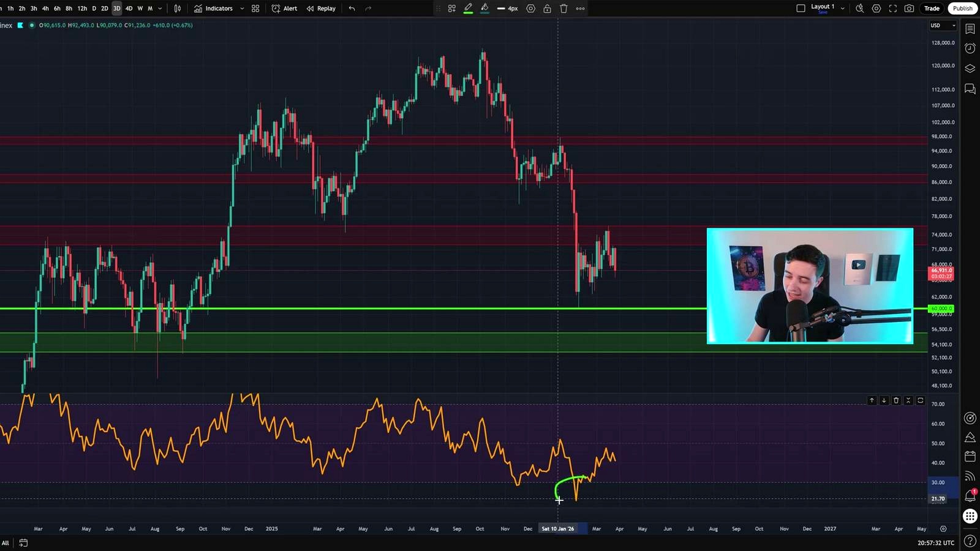
Task: Open the pine/mountain panel icon
Action: tap(970, 437)
